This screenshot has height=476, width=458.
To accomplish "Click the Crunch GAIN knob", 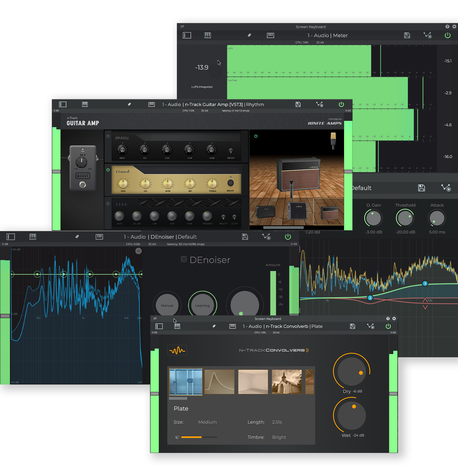I will [x=123, y=184].
